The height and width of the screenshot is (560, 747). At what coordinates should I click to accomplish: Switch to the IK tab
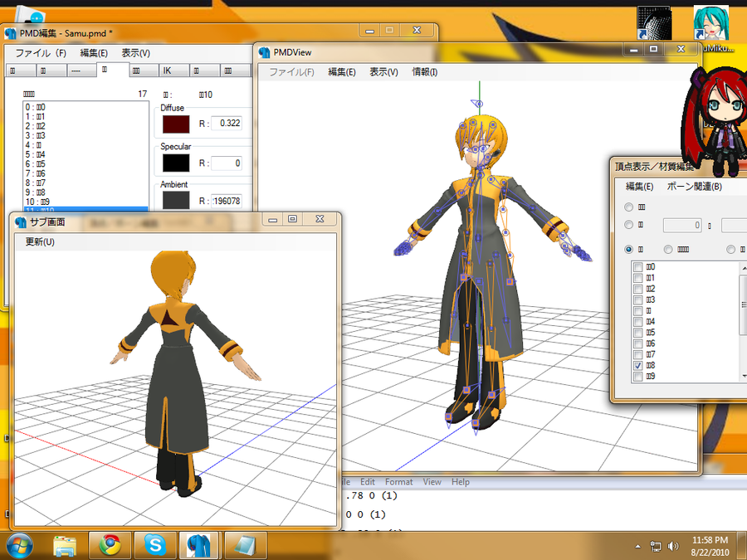tap(173, 71)
